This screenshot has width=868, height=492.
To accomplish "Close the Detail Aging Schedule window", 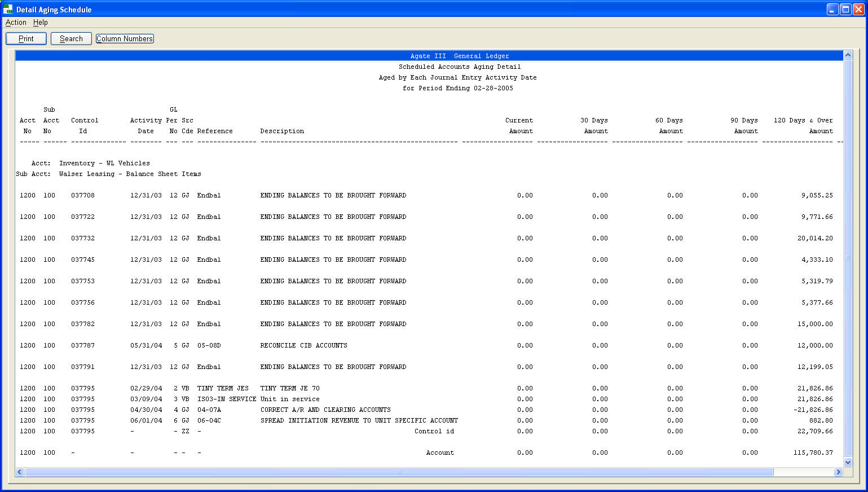I will coord(858,9).
